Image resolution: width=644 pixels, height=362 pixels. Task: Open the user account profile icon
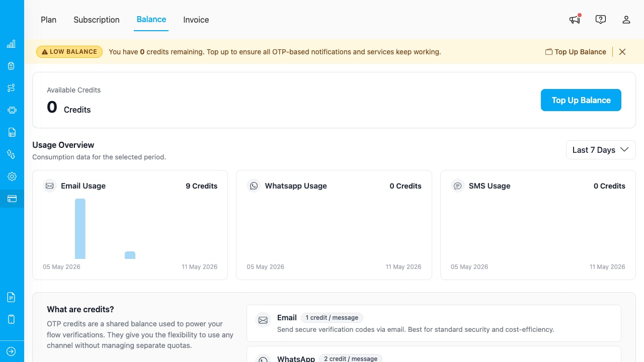point(626,20)
